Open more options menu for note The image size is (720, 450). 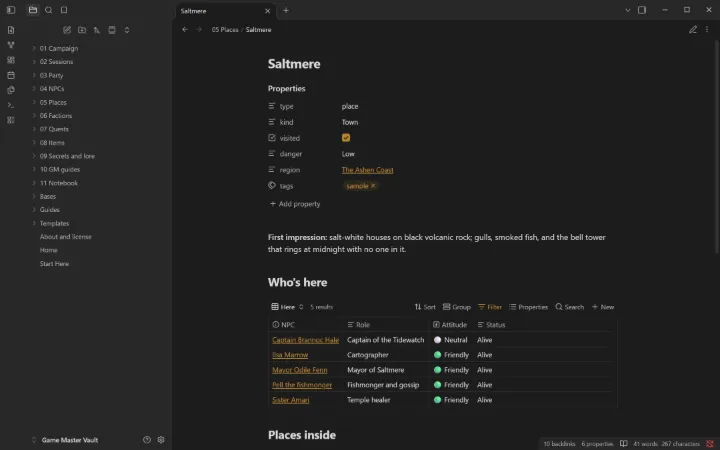pos(707,29)
